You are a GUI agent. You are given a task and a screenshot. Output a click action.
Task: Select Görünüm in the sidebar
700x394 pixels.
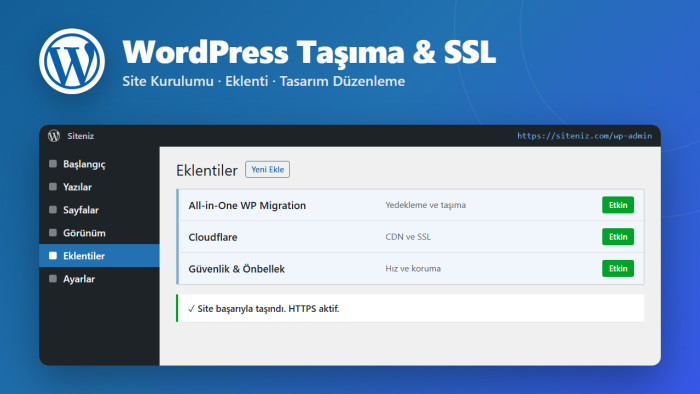coord(99,232)
